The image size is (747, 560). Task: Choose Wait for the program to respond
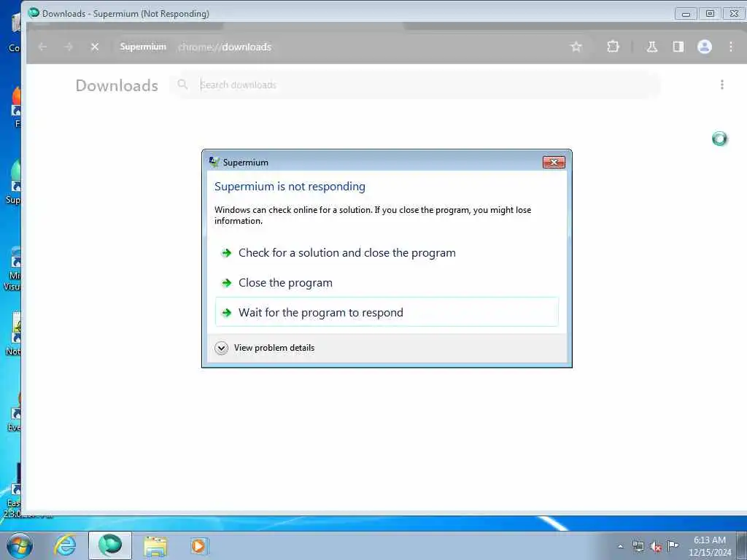pos(387,312)
